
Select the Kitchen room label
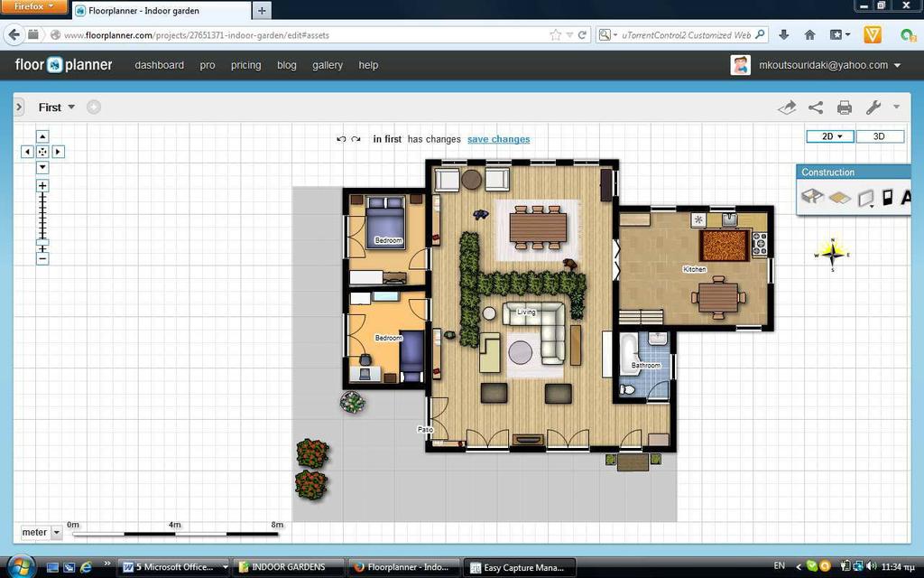[x=694, y=269]
